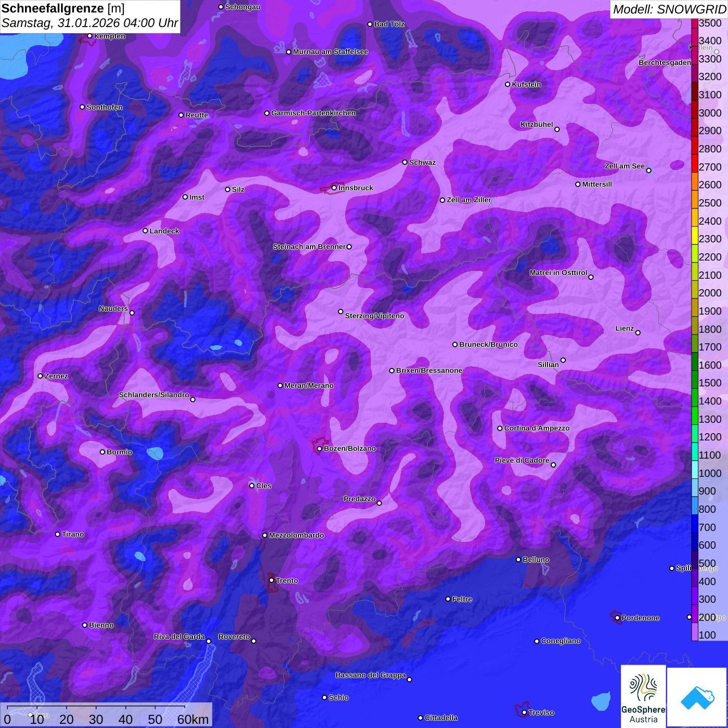Click the Innsbruck city marker
This screenshot has width=728, height=728.
(x=334, y=188)
